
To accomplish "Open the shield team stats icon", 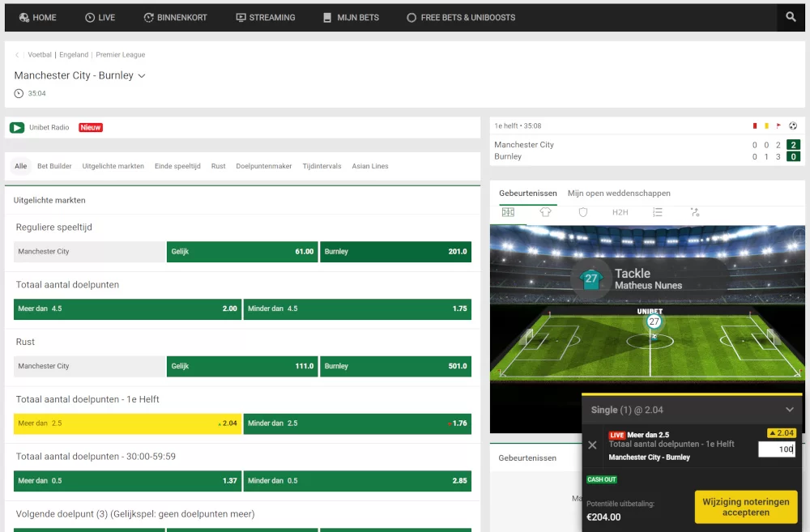I will 582,212.
